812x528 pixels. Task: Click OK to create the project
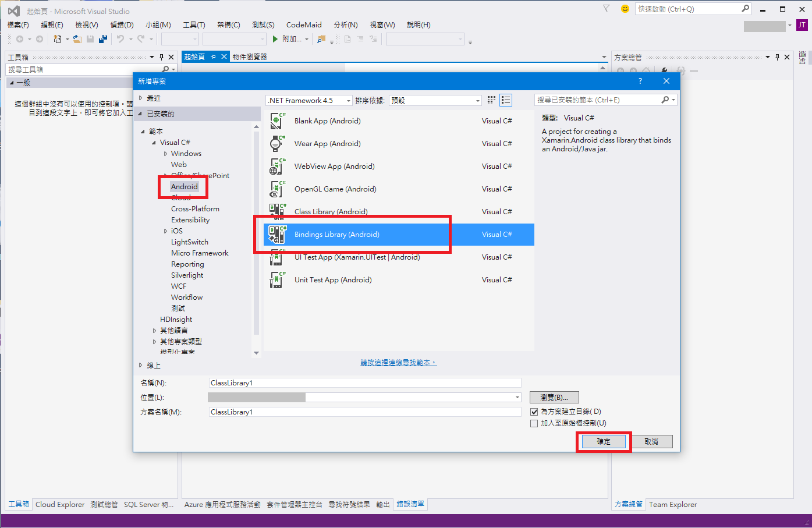coord(604,442)
